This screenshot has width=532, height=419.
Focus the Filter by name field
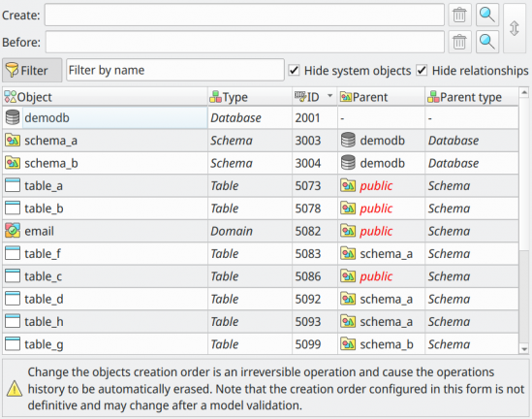coord(175,70)
